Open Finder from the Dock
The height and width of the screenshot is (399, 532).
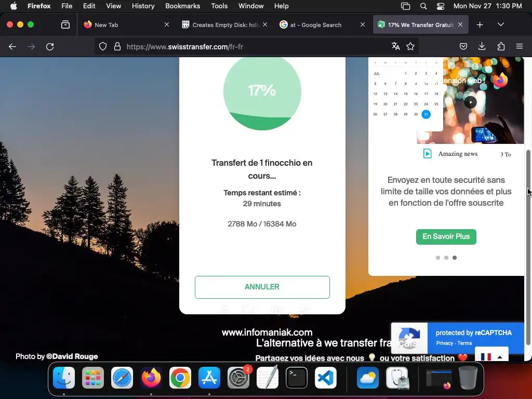click(x=64, y=378)
